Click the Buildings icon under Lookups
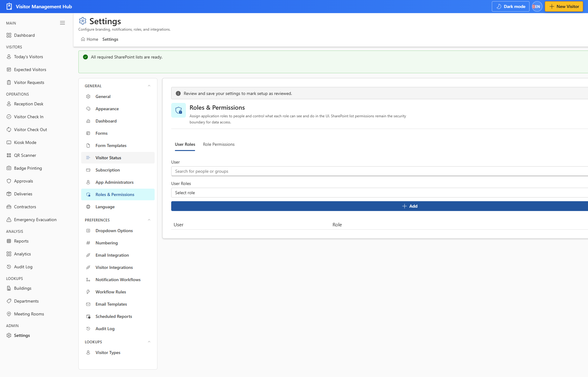The height and width of the screenshot is (377, 588). (x=9, y=288)
